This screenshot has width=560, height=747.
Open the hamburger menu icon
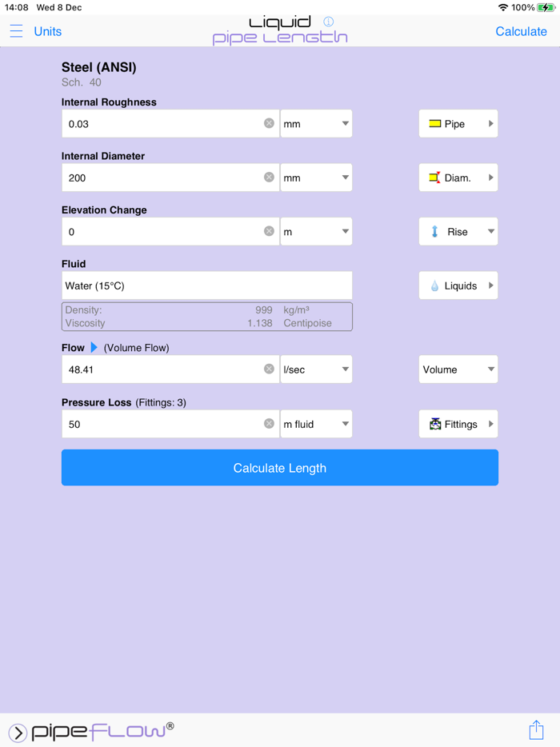tap(16, 31)
